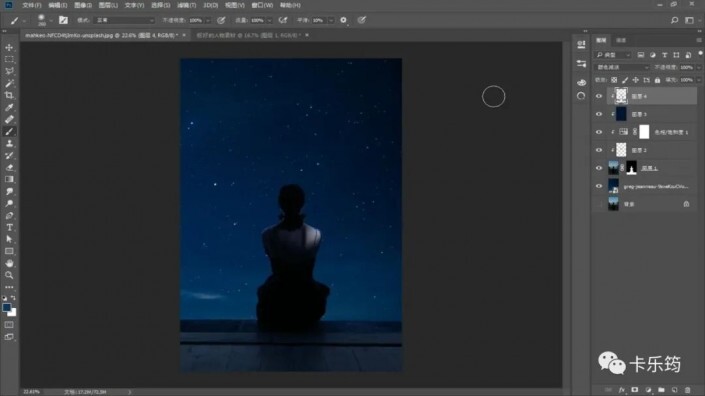Click the foreground color swatch
The height and width of the screenshot is (396, 705).
[6, 307]
